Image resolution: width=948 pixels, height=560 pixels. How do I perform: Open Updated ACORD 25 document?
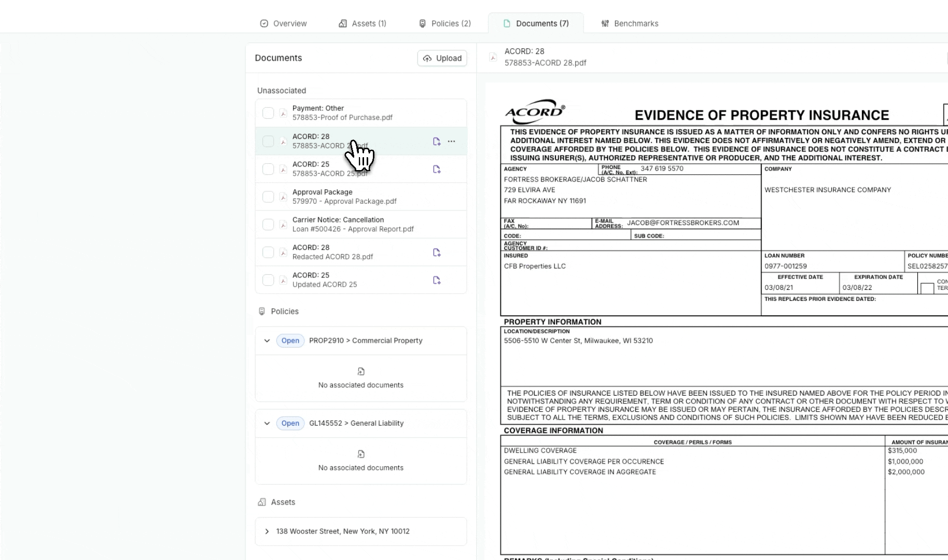pyautogui.click(x=325, y=280)
